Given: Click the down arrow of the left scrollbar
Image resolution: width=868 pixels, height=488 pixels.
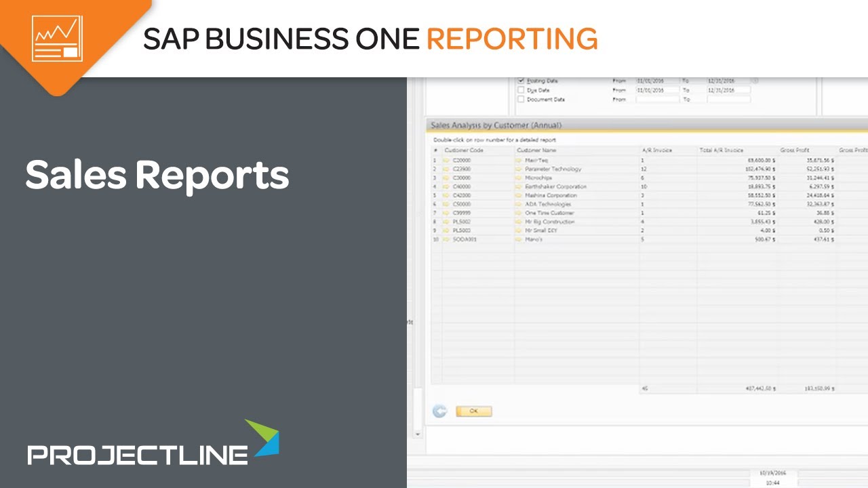Looking at the screenshot, I should pyautogui.click(x=417, y=434).
